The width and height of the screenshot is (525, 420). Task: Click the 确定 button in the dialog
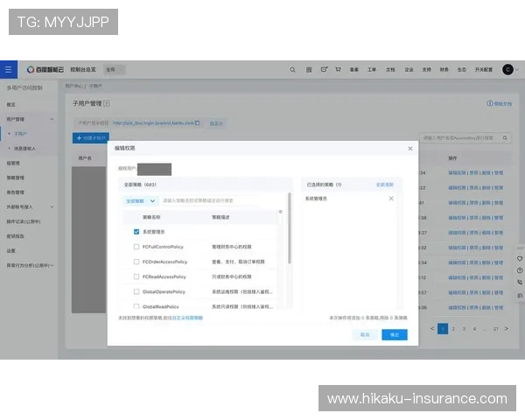click(394, 334)
